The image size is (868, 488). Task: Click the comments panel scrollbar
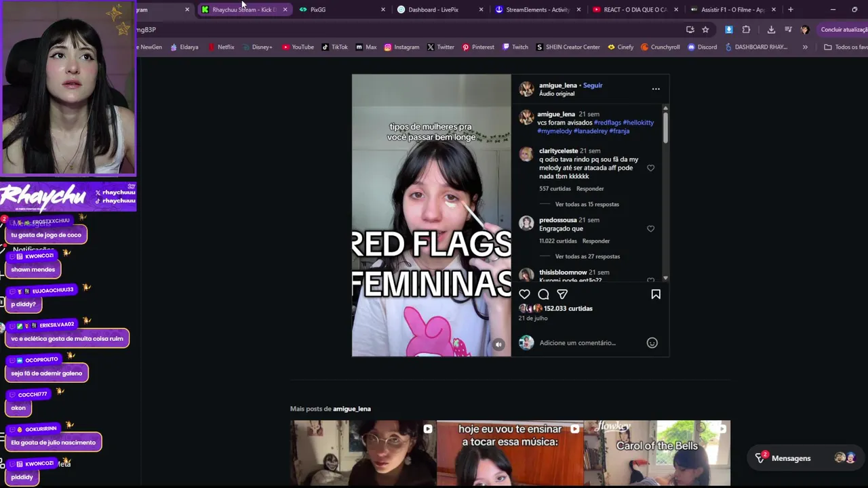665,127
